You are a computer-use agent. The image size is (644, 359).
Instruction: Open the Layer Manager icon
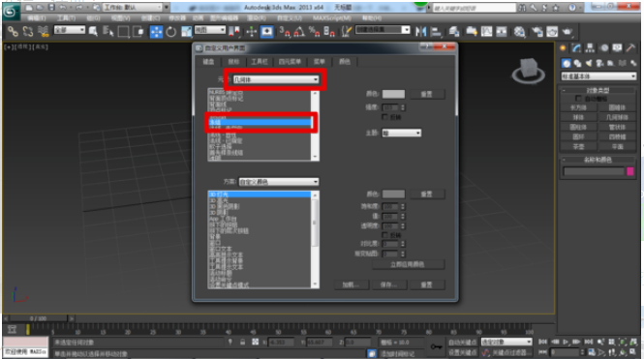click(x=454, y=31)
